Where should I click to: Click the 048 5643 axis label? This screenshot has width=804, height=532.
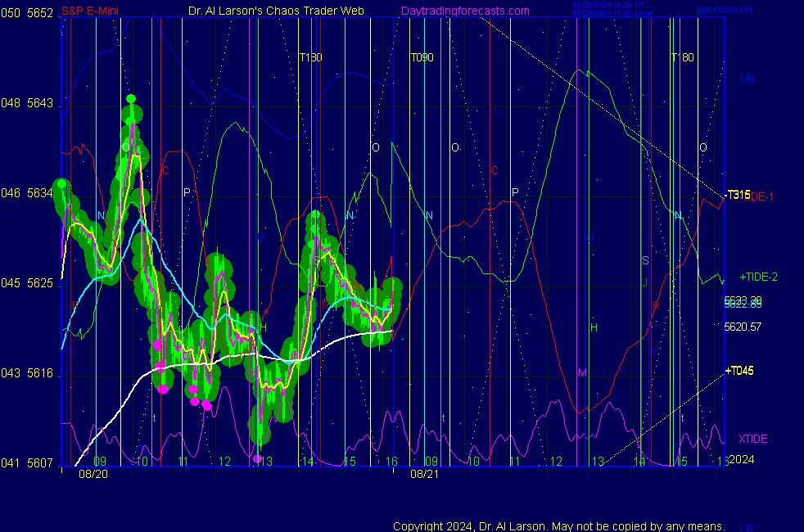coord(27,103)
